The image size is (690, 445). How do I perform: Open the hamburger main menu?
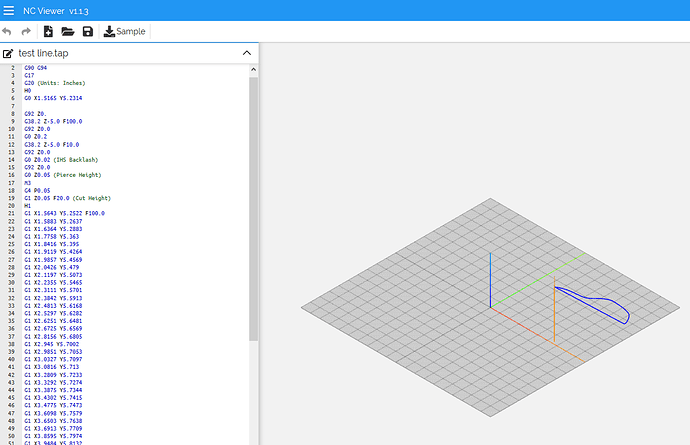pos(8,11)
